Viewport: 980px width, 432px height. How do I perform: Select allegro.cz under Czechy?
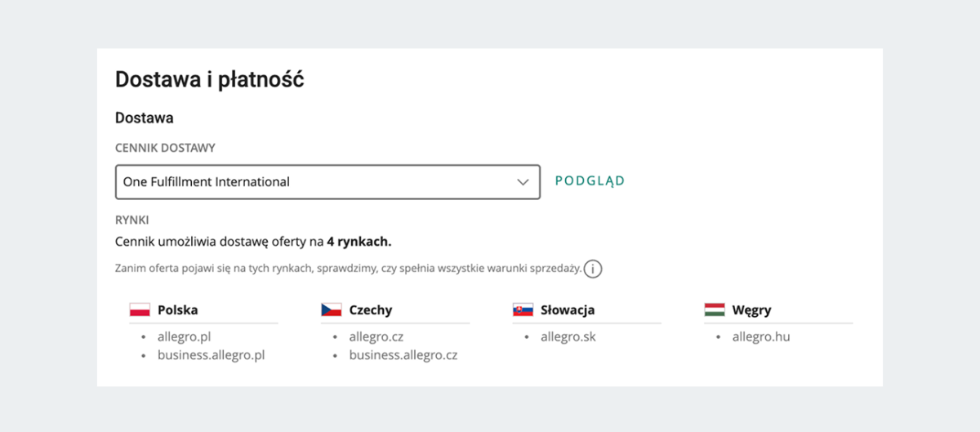(376, 336)
